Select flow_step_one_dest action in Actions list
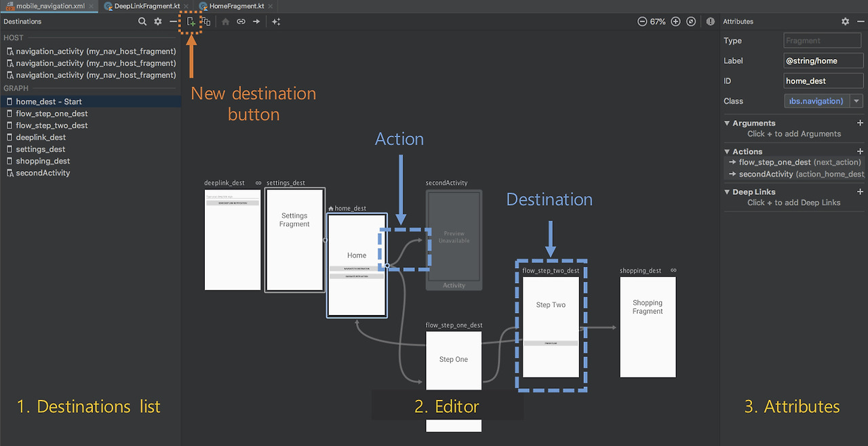This screenshot has width=868, height=446. (793, 162)
